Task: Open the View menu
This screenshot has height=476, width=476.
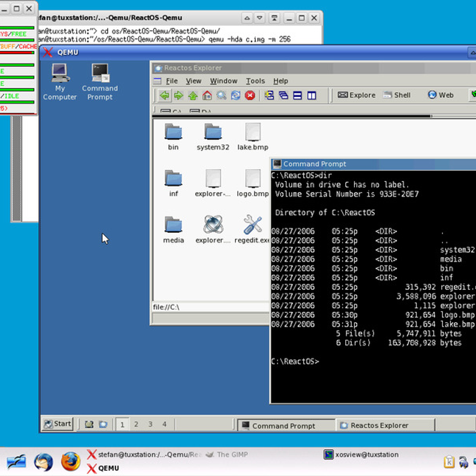Action: [194, 81]
